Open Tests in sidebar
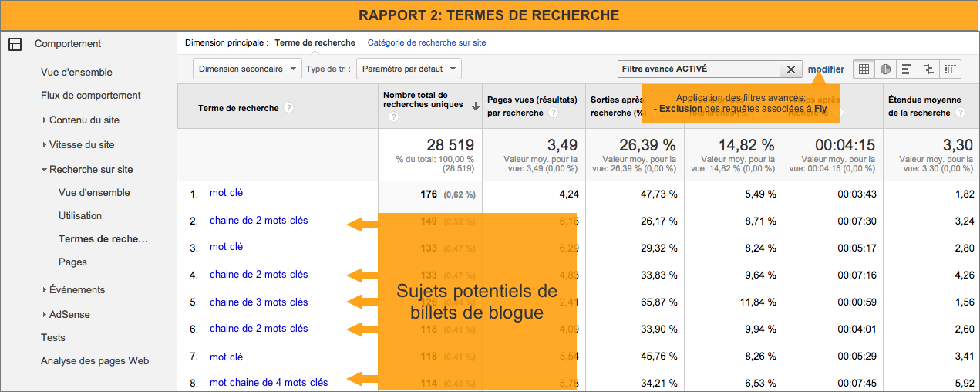This screenshot has width=980, height=392. 53,338
